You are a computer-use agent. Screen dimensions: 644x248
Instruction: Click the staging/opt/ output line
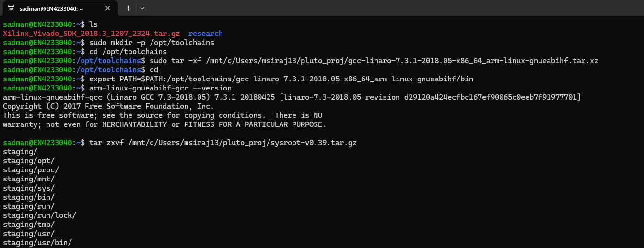coord(29,161)
